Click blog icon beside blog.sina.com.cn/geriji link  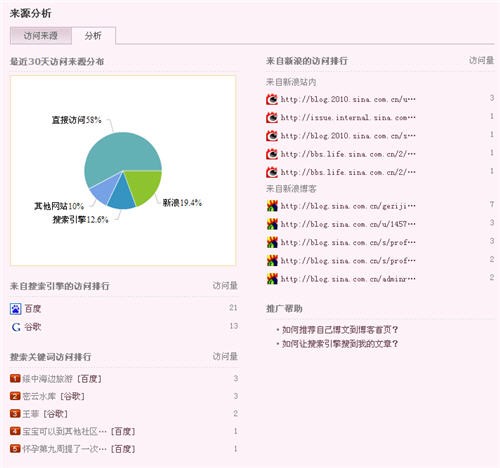tap(272, 206)
